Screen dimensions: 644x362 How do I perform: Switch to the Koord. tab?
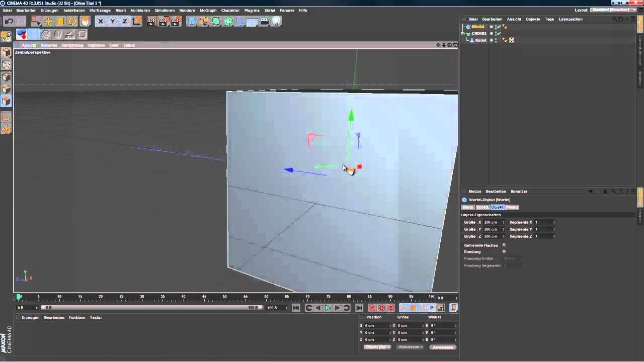(x=482, y=207)
